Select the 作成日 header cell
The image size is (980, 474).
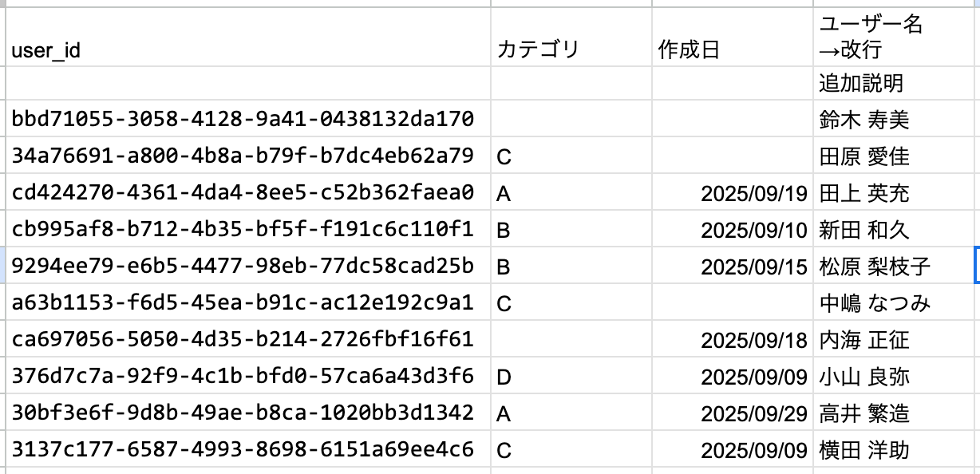pyautogui.click(x=733, y=38)
